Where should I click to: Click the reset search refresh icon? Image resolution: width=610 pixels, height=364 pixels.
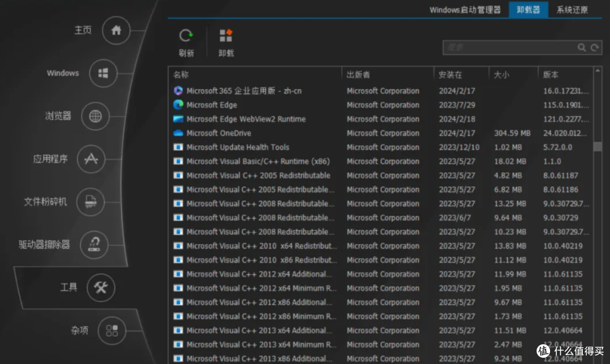click(x=594, y=47)
